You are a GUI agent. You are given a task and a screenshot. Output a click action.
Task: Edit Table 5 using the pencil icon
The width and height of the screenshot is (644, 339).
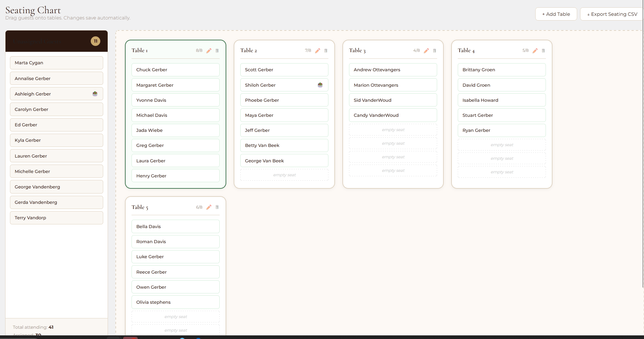pyautogui.click(x=209, y=207)
